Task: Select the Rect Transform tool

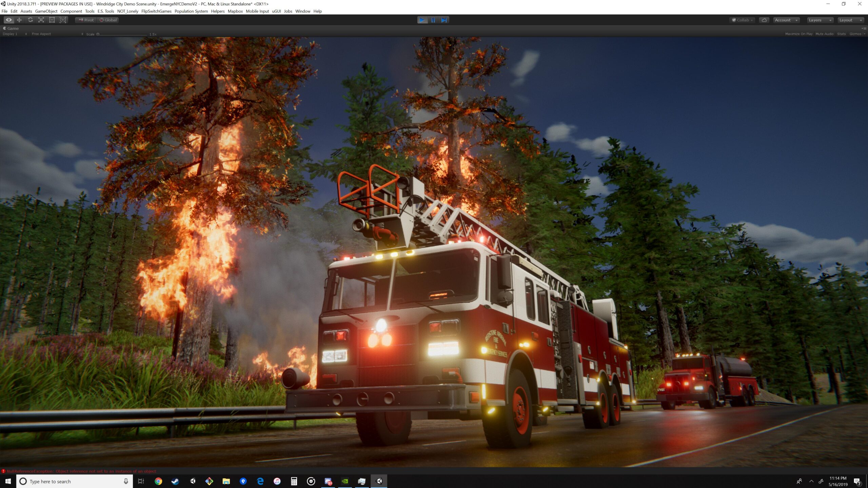Action: (x=52, y=20)
